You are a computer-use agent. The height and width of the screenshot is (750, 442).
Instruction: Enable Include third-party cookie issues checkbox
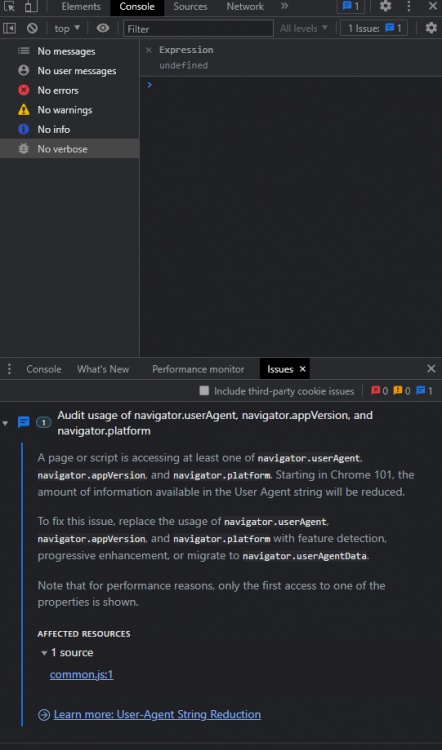pyautogui.click(x=204, y=391)
